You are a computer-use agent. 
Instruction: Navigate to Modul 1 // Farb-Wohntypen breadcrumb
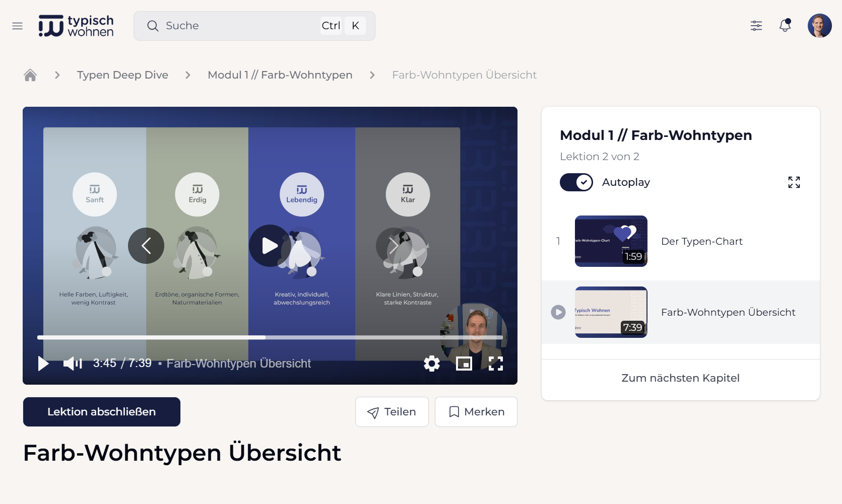(280, 75)
